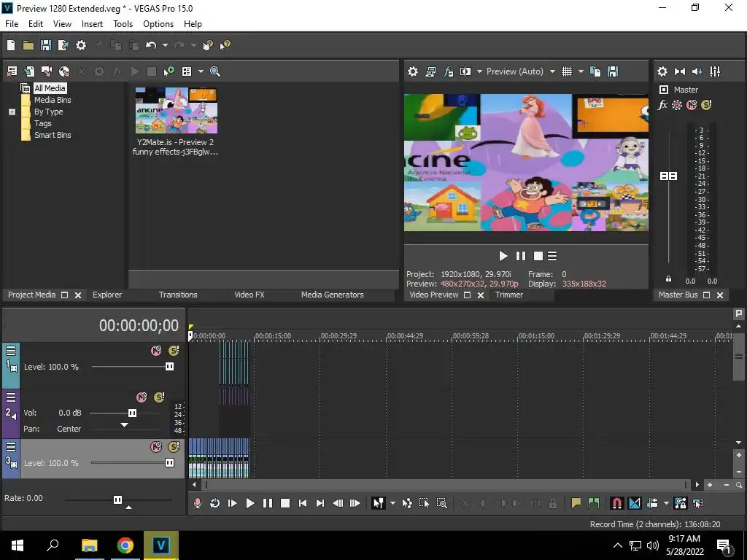Mute video track 3
The height and width of the screenshot is (560, 747).
pos(156,447)
